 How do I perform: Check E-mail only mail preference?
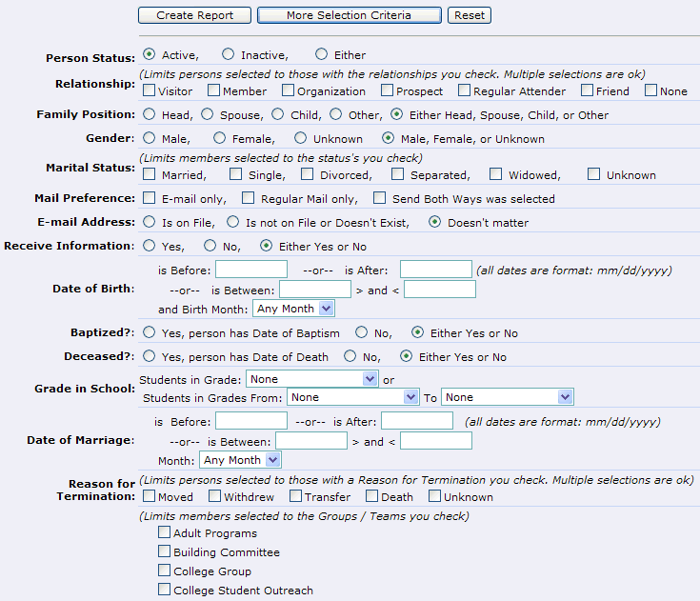(150, 198)
